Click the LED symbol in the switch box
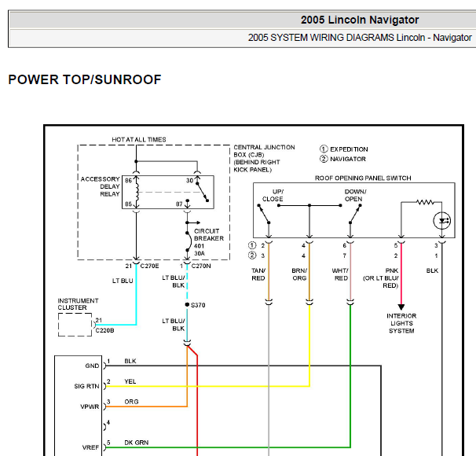Image resolution: width=476 pixels, height=456 pixels. (442, 221)
